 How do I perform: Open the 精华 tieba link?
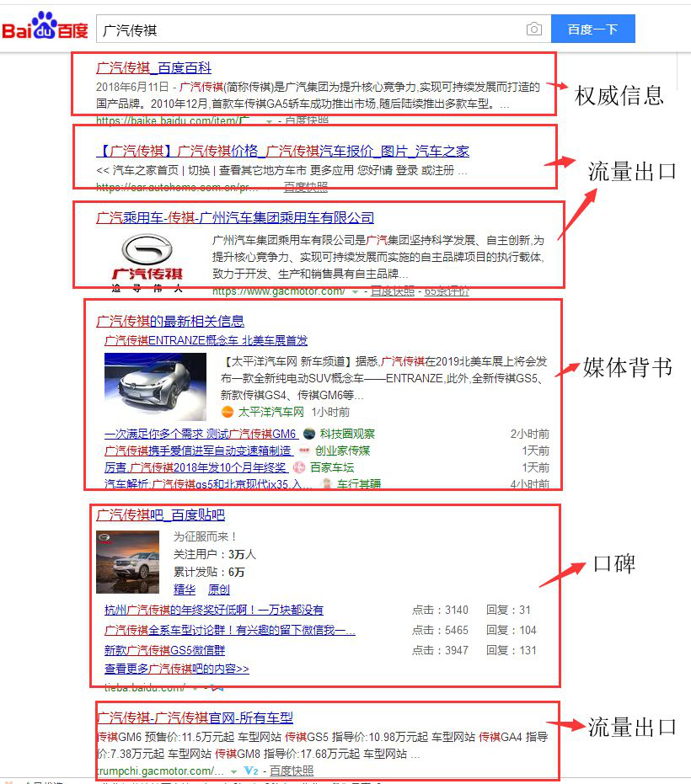point(185,589)
